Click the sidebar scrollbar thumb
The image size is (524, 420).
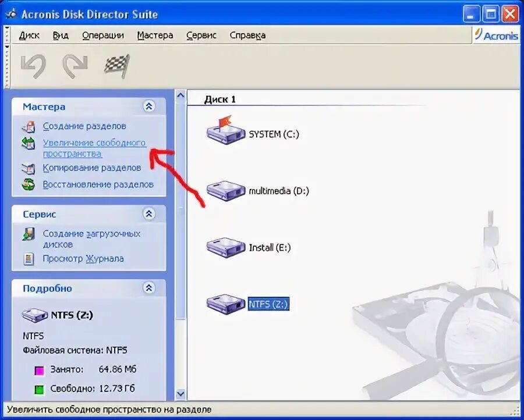click(180, 210)
